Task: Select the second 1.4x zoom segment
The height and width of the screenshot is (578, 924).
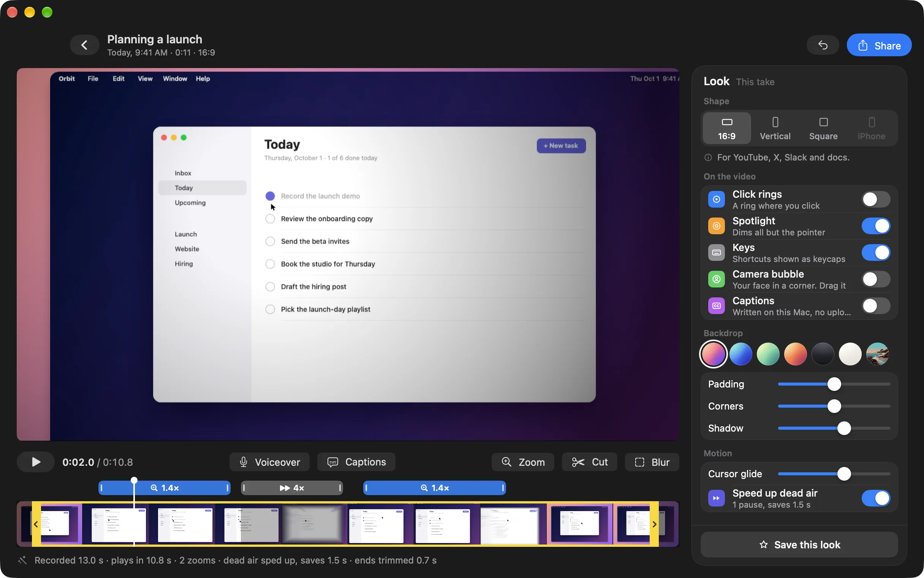Action: point(435,488)
